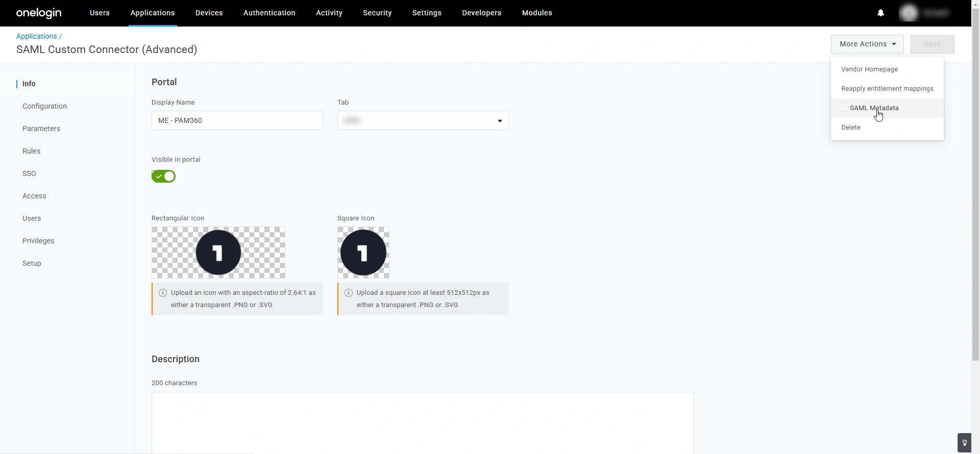980x454 pixels.
Task: Focus the Display Name field
Action: click(237, 120)
